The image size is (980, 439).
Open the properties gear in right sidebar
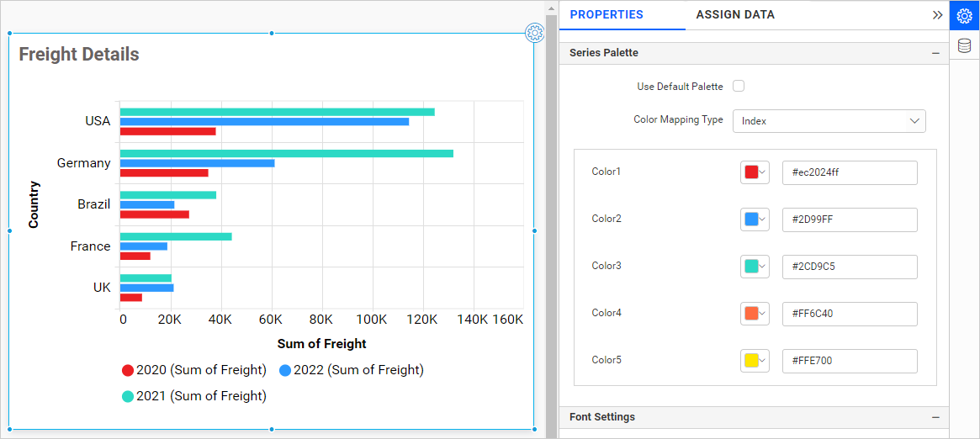(965, 15)
